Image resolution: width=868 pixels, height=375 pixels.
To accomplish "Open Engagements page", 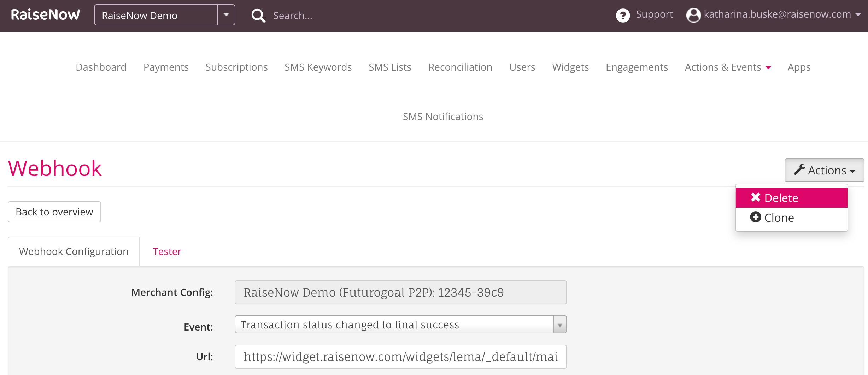I will click(637, 67).
